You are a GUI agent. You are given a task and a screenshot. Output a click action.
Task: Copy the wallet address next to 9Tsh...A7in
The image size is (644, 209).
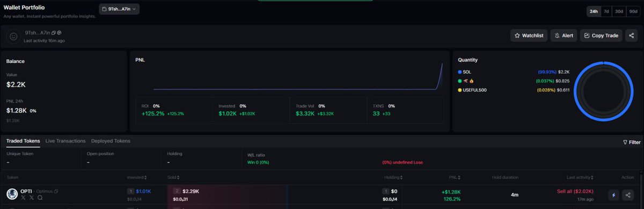53,33
